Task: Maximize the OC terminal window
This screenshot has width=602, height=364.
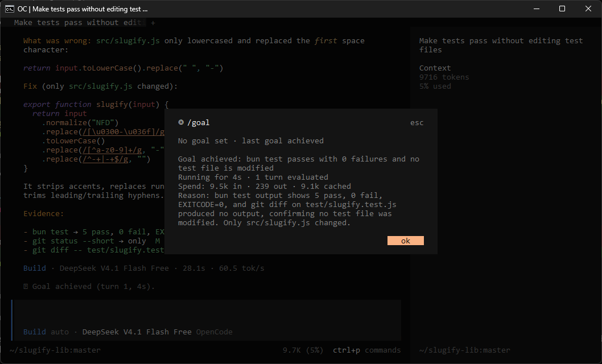Action: (x=562, y=9)
